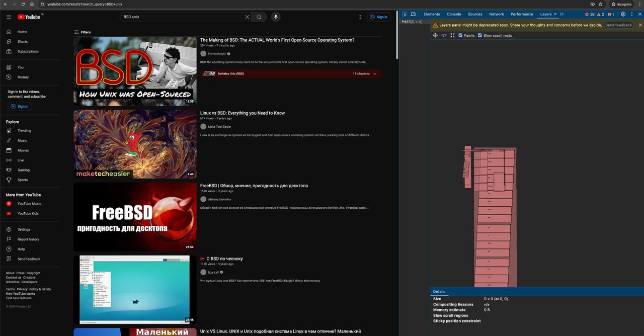Open Trending in the Explore section
The height and width of the screenshot is (336, 644).
31,131
